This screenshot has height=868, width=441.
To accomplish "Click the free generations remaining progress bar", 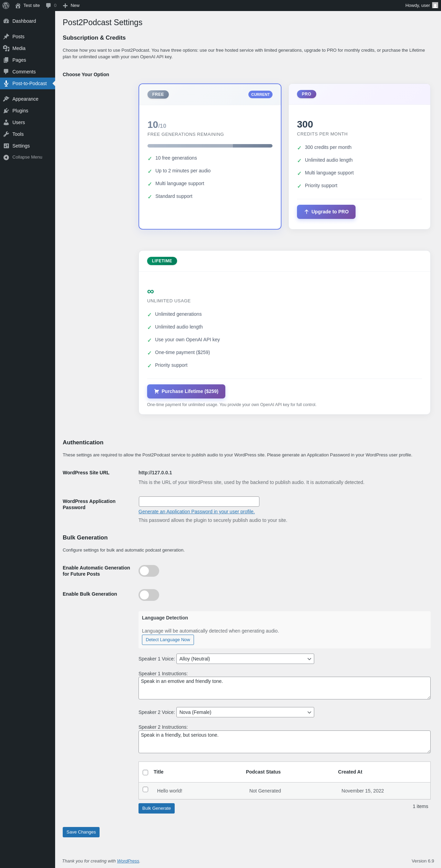I will point(210,146).
